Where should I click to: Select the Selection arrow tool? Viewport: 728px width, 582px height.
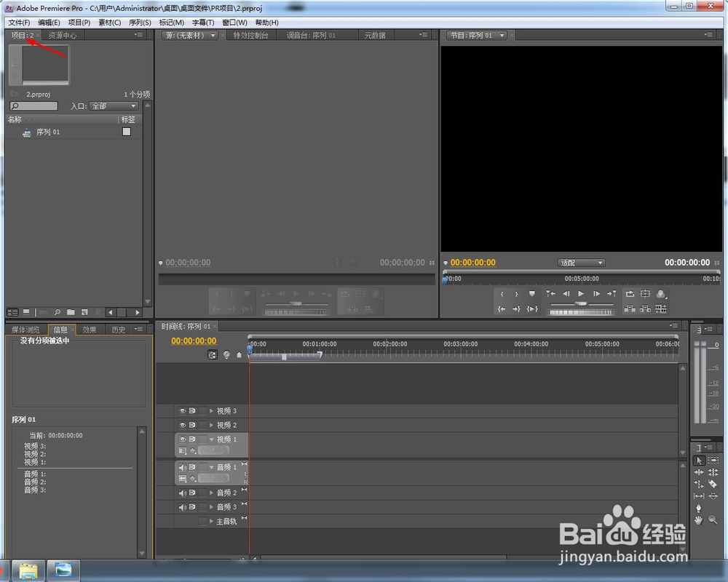(699, 461)
